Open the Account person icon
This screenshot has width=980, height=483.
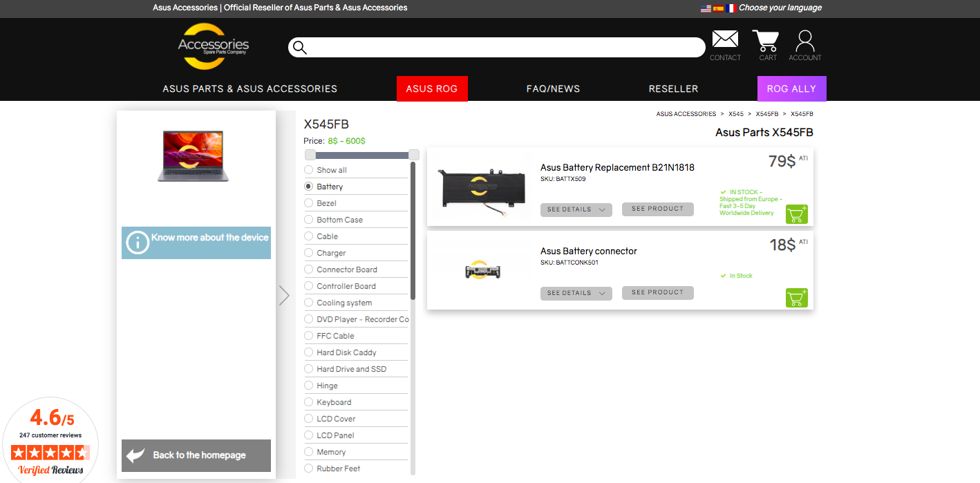click(805, 41)
